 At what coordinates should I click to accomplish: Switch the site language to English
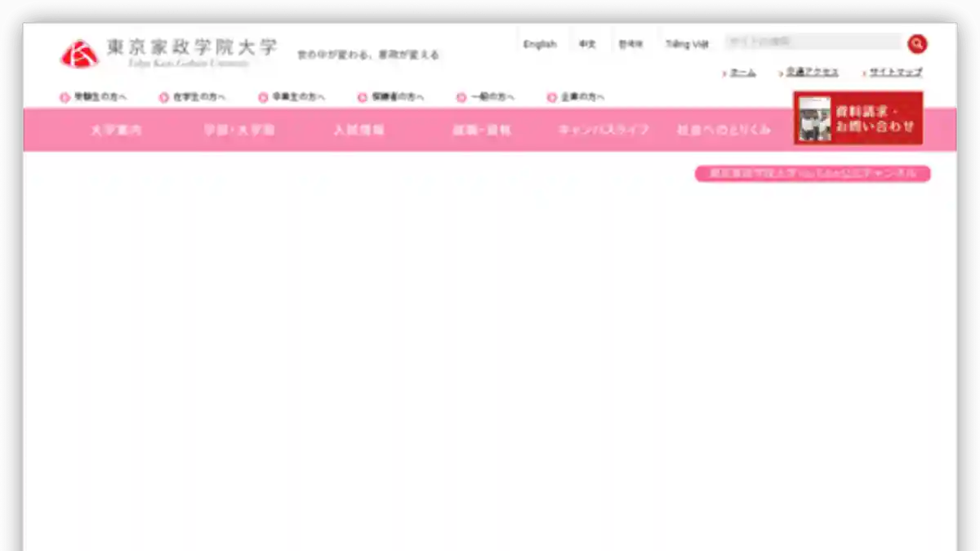pos(540,44)
